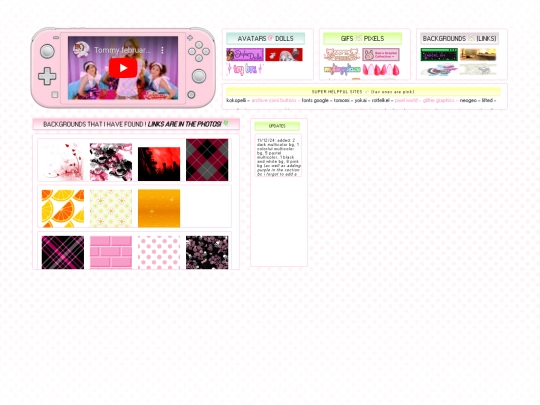
Task: Open the twin kitty faces pixel button
Action: pyautogui.click(x=342, y=55)
